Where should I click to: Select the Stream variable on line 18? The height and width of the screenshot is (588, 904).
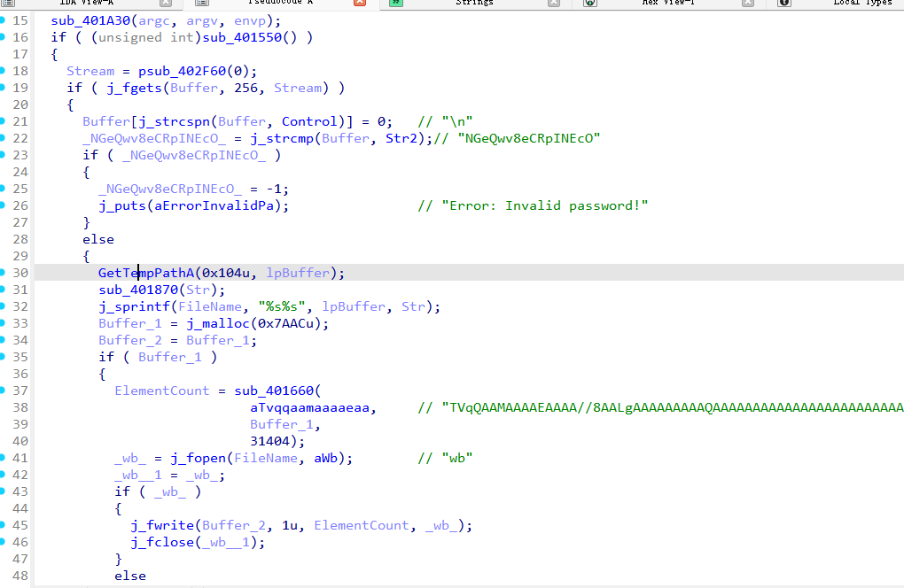click(x=90, y=71)
